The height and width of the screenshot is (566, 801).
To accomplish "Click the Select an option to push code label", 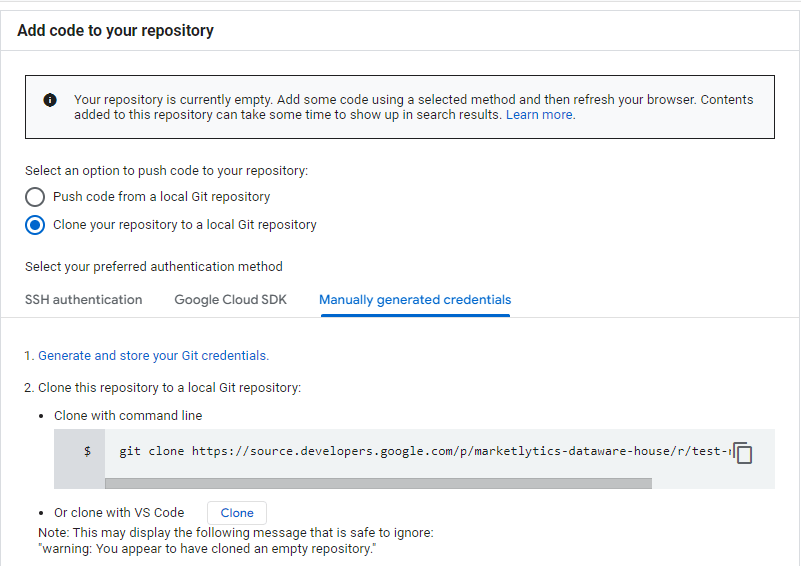I will [x=166, y=171].
